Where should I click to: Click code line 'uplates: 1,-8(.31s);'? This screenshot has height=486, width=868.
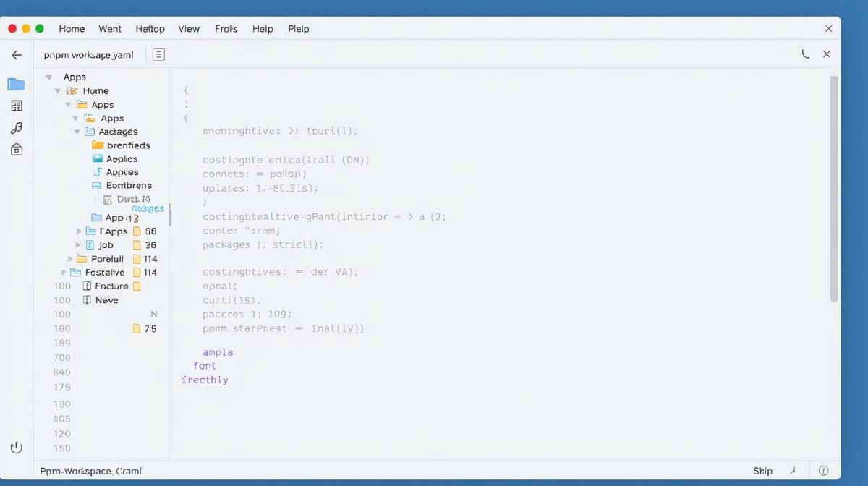point(260,188)
